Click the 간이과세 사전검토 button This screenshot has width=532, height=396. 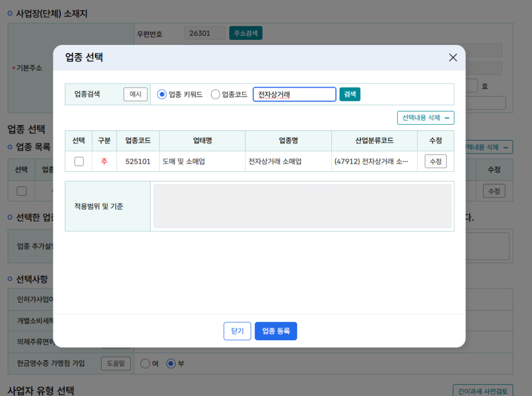coord(483,390)
